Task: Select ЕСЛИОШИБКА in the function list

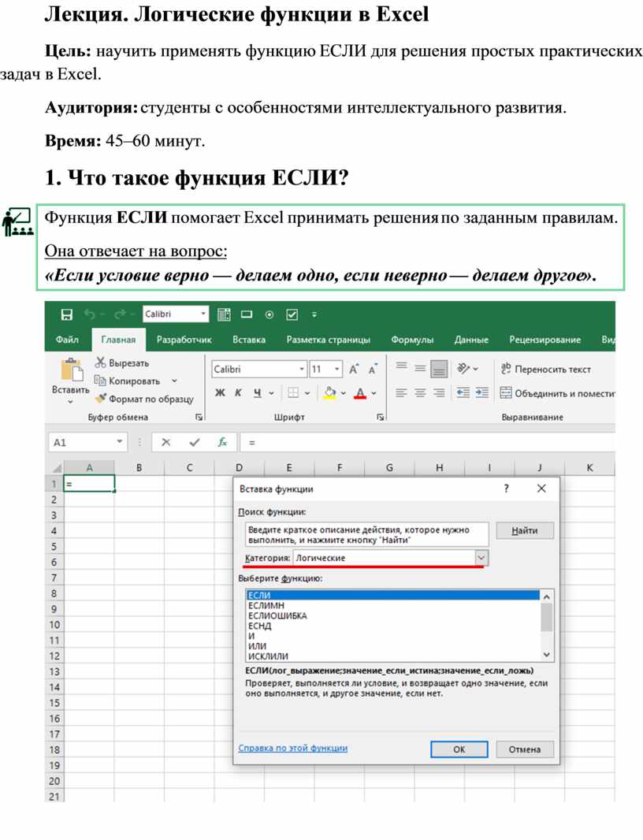Action: click(277, 615)
